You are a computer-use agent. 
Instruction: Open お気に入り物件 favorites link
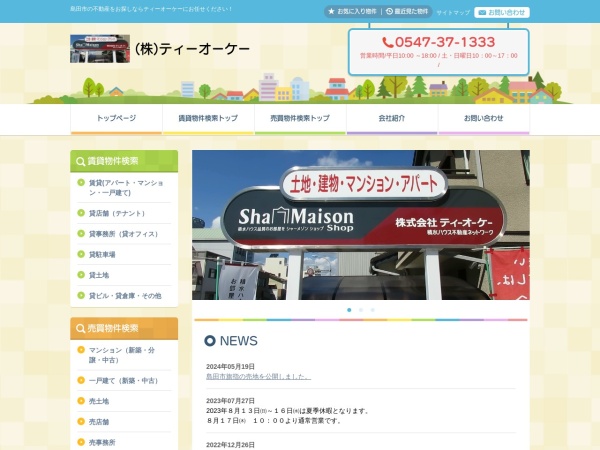pyautogui.click(x=352, y=11)
